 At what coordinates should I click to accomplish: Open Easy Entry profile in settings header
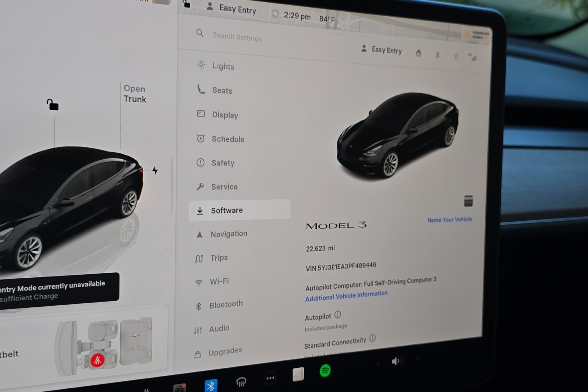point(381,50)
